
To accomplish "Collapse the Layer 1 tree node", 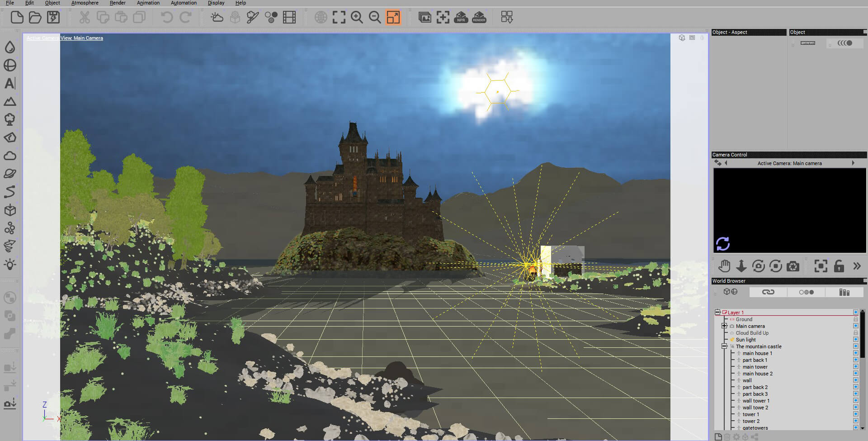I will 717,313.
